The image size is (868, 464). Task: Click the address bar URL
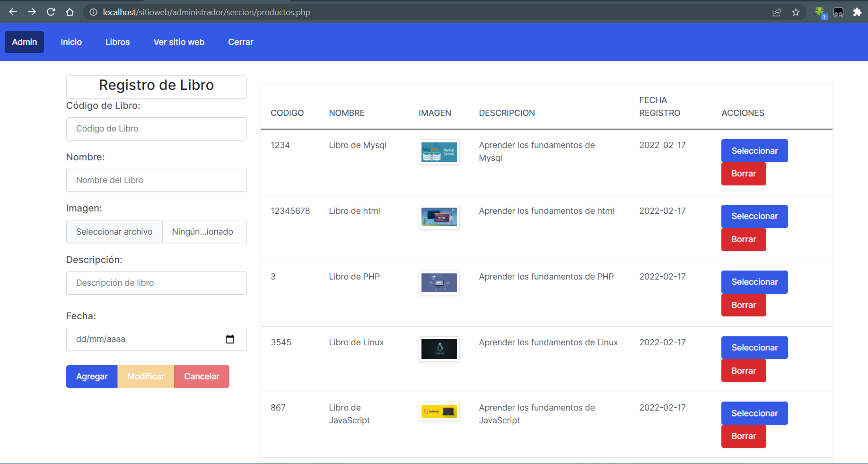[x=207, y=12]
